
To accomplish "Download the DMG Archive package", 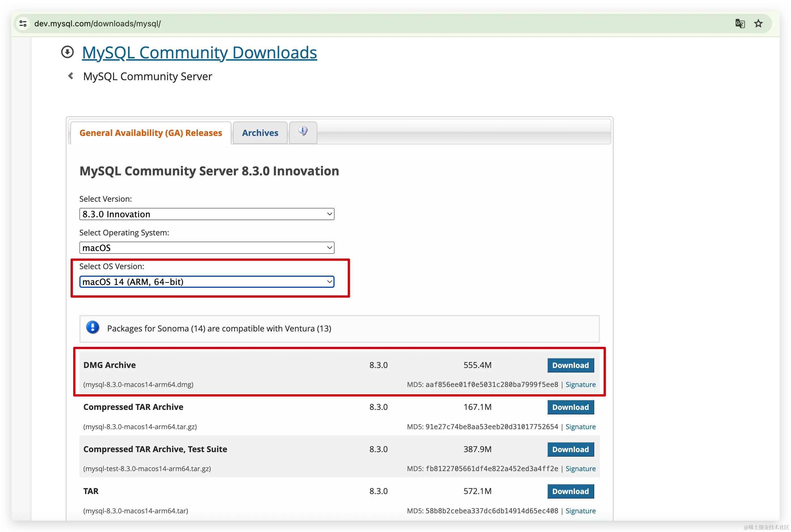I will [x=570, y=365].
